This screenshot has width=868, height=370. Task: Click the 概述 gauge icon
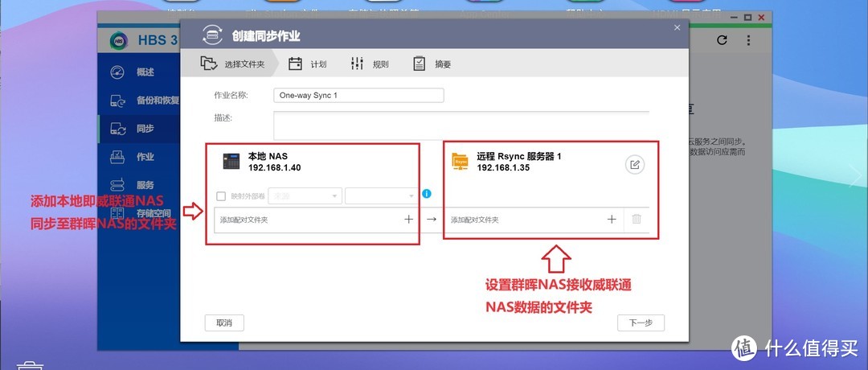tap(117, 72)
